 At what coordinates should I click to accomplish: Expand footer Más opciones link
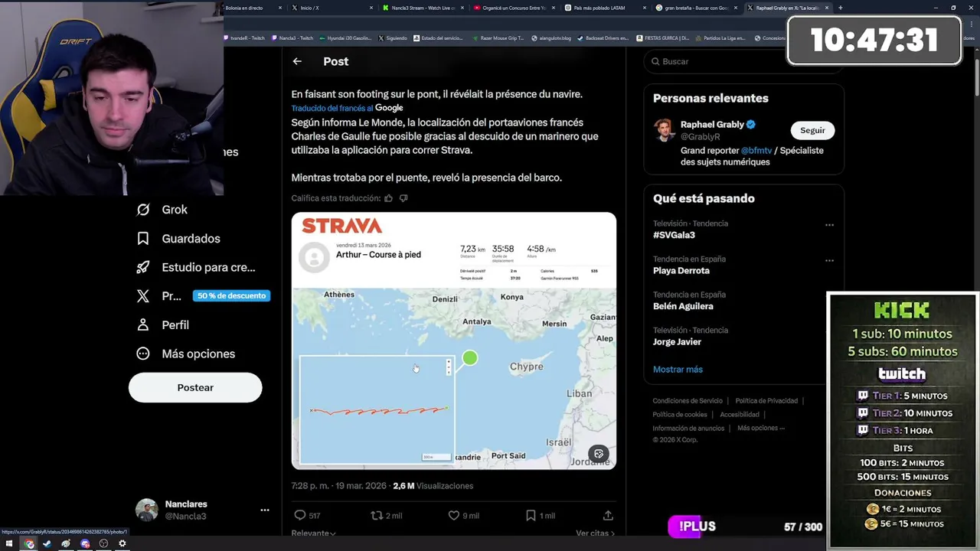761,429
